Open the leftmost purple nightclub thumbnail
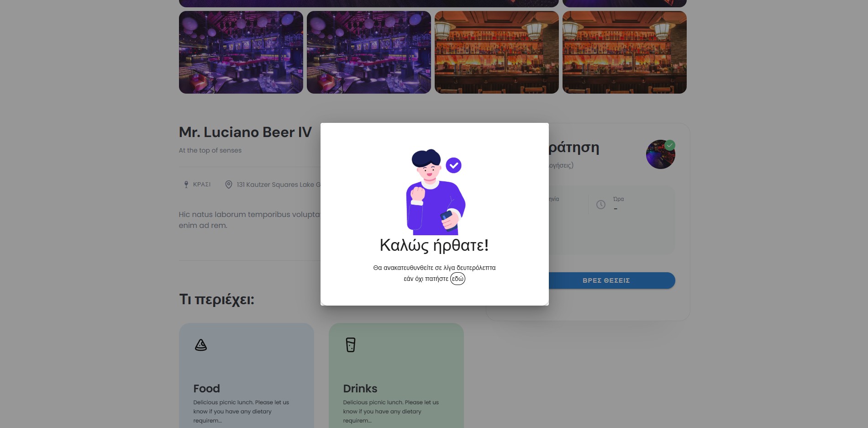 point(241,53)
